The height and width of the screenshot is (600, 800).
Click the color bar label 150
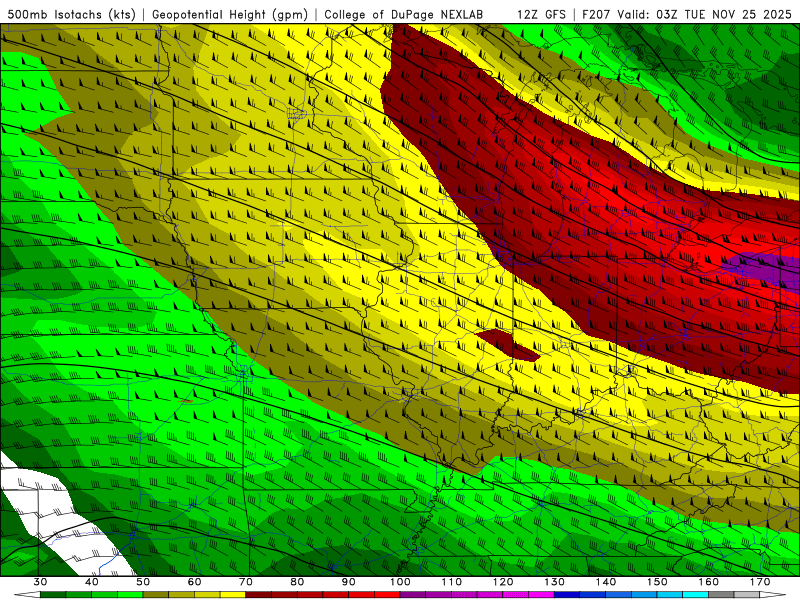[657, 582]
